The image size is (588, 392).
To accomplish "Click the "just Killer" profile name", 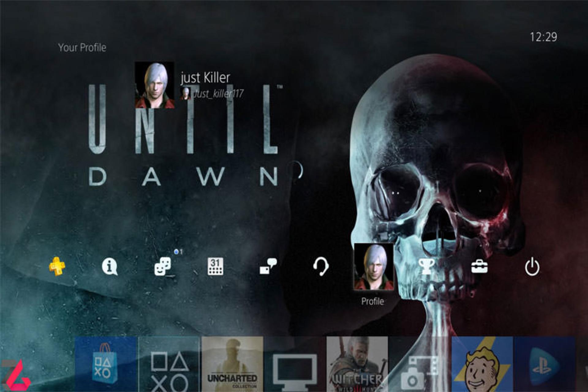I will click(x=205, y=78).
